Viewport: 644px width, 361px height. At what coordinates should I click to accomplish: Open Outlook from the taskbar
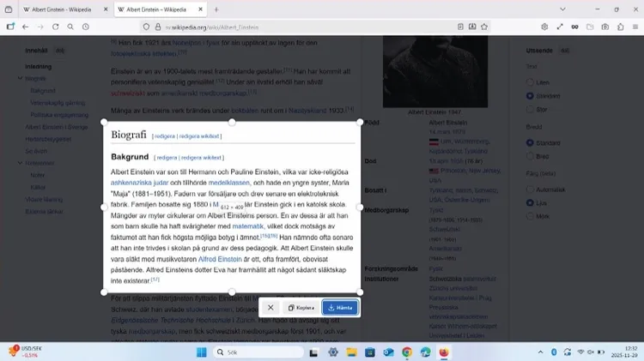(388, 352)
